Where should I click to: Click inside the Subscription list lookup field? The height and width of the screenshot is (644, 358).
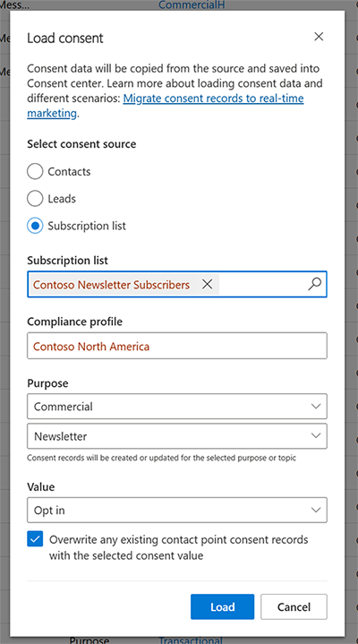coord(177,284)
